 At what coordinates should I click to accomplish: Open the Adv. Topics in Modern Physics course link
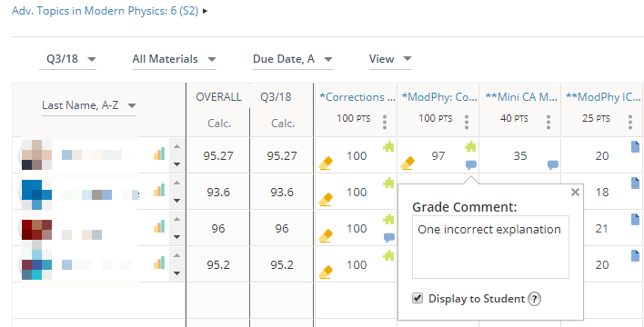click(x=105, y=11)
